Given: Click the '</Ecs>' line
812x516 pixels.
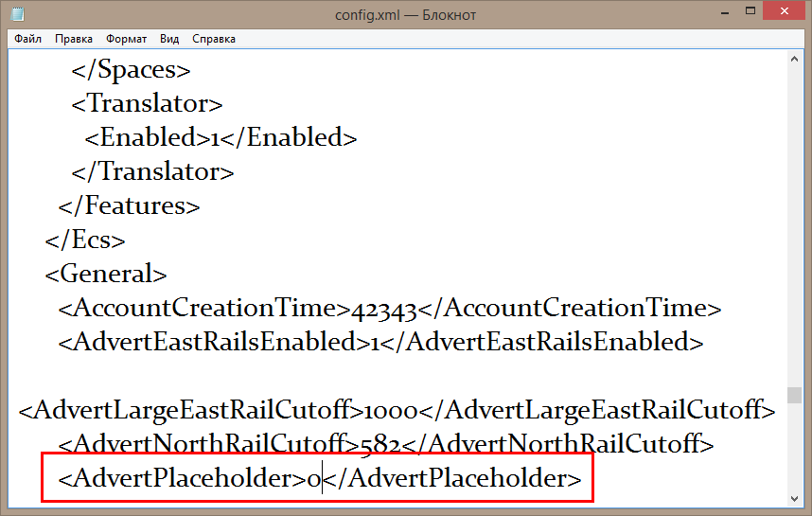Looking at the screenshot, I should 85,240.
